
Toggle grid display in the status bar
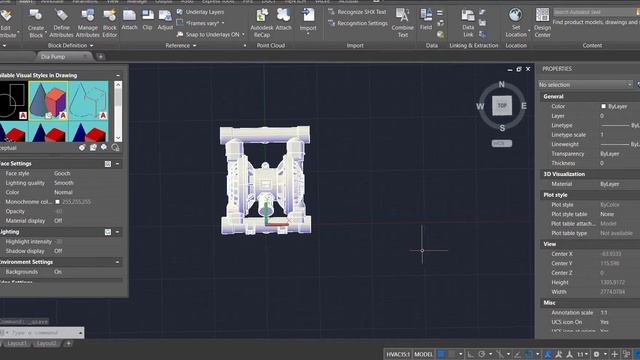coord(441,354)
